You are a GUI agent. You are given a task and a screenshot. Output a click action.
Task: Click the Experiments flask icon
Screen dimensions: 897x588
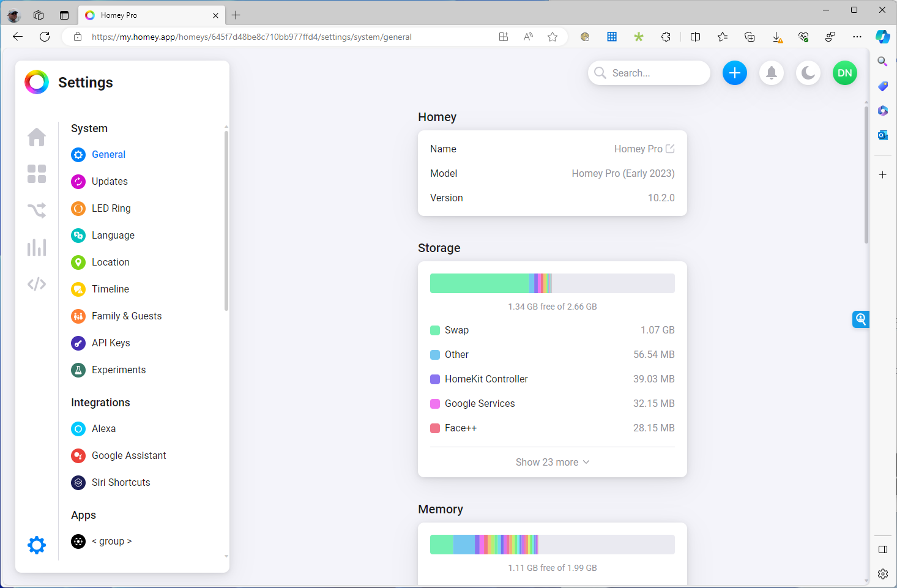[x=78, y=370]
